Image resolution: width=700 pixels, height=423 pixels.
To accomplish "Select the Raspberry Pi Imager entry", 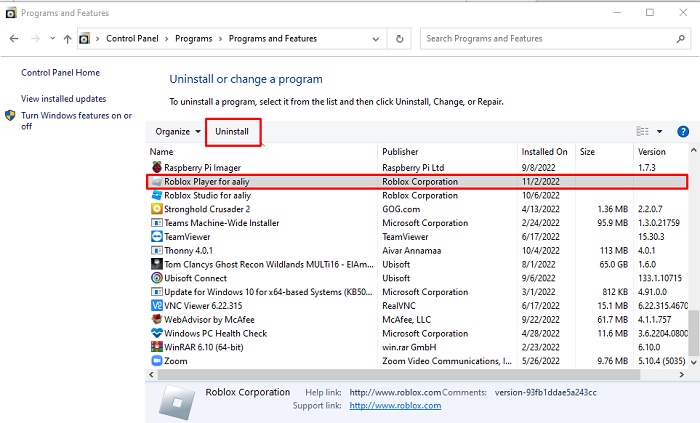I will pos(202,168).
